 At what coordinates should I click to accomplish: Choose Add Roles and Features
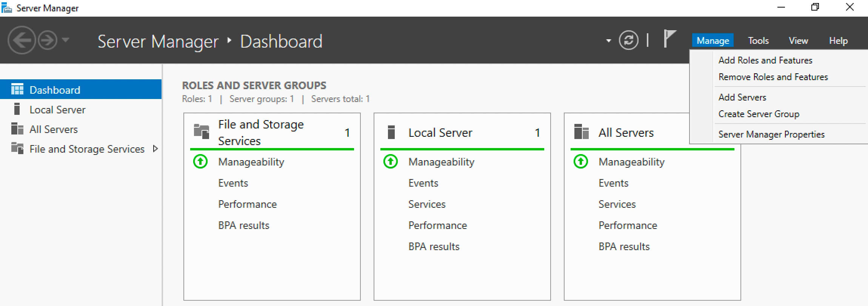765,60
